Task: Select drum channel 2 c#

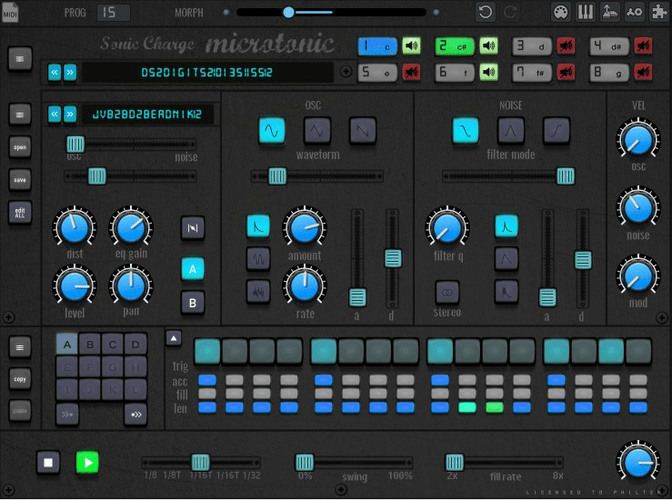Action: pyautogui.click(x=455, y=46)
